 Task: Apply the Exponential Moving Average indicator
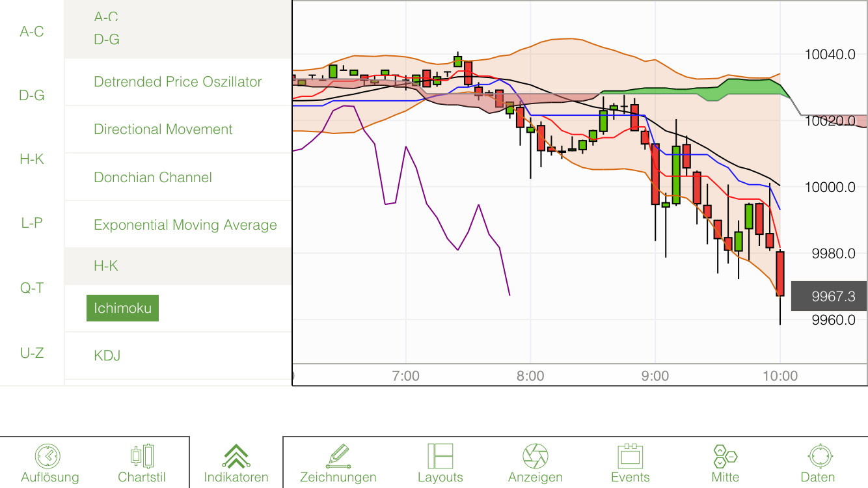pyautogui.click(x=186, y=224)
